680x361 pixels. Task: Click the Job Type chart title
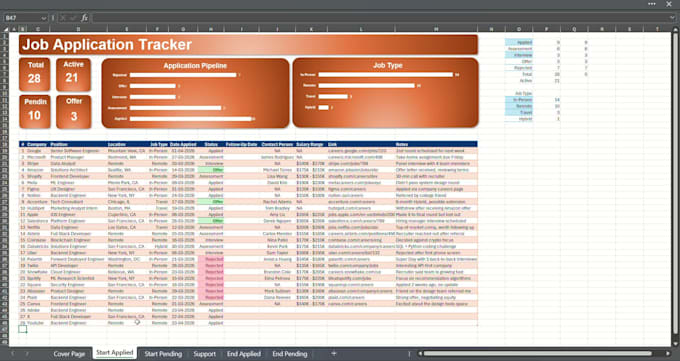point(388,65)
